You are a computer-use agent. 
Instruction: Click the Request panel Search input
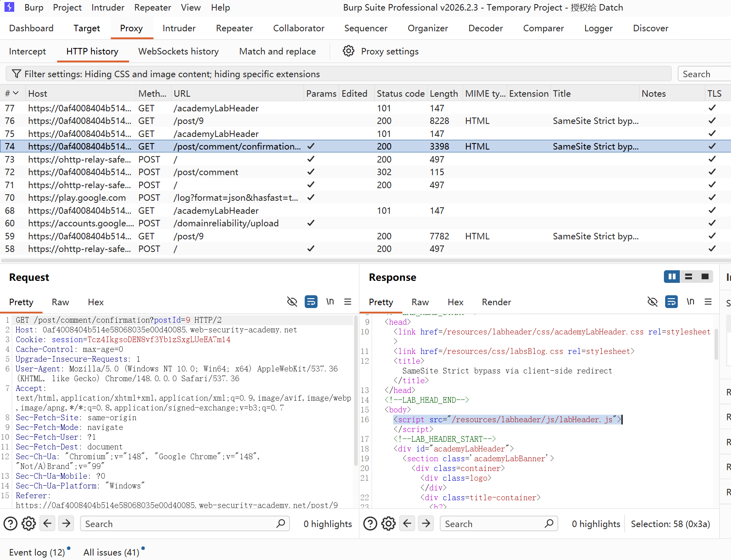pos(185,523)
